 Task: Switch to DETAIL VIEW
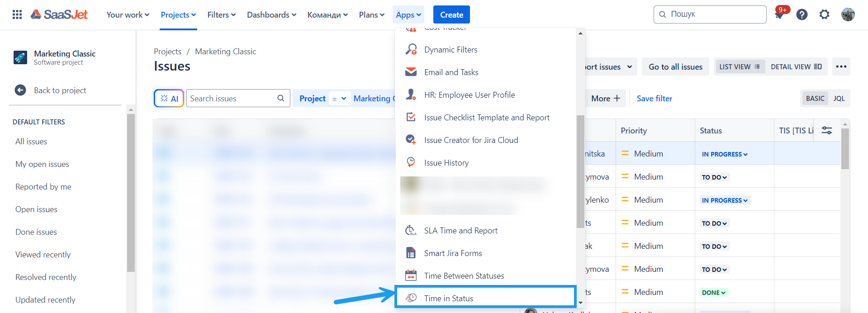(x=796, y=66)
